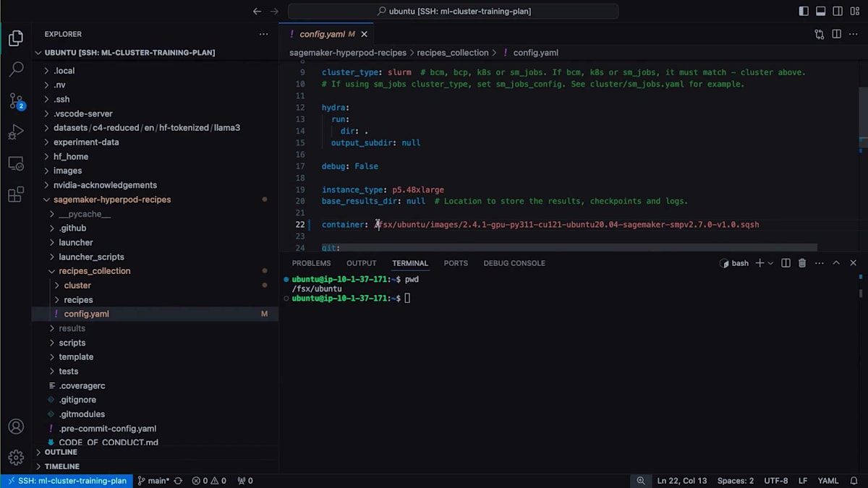868x488 pixels.
Task: Open the customize layout icon
Action: (855, 12)
